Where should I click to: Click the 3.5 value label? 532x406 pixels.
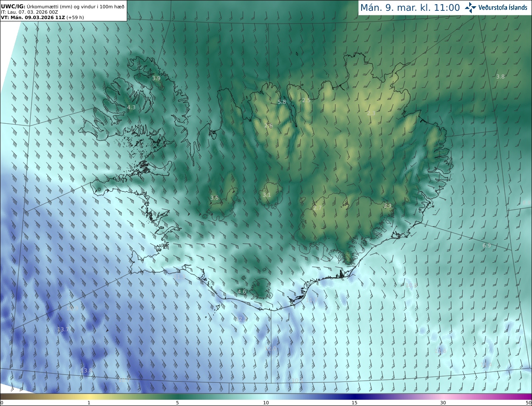(x=214, y=198)
